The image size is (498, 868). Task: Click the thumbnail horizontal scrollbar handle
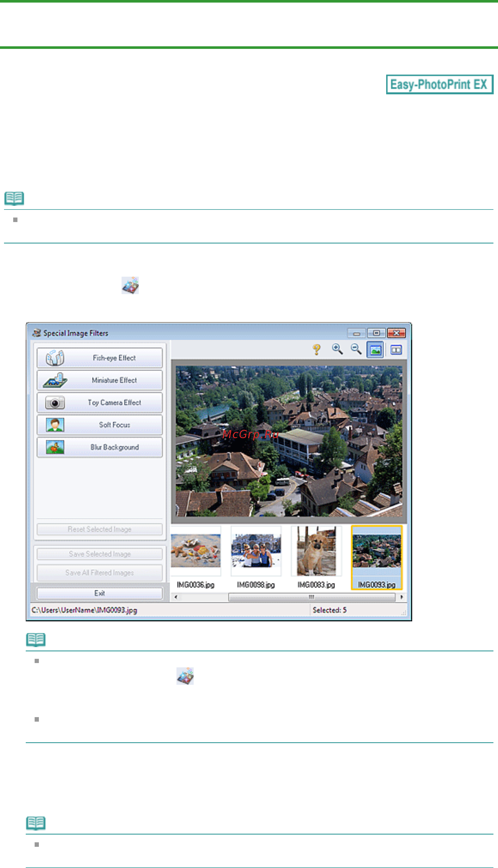312,597
